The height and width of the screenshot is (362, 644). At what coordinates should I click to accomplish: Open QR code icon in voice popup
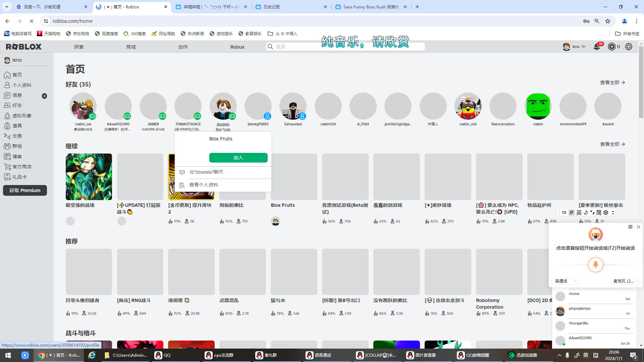click(631, 227)
